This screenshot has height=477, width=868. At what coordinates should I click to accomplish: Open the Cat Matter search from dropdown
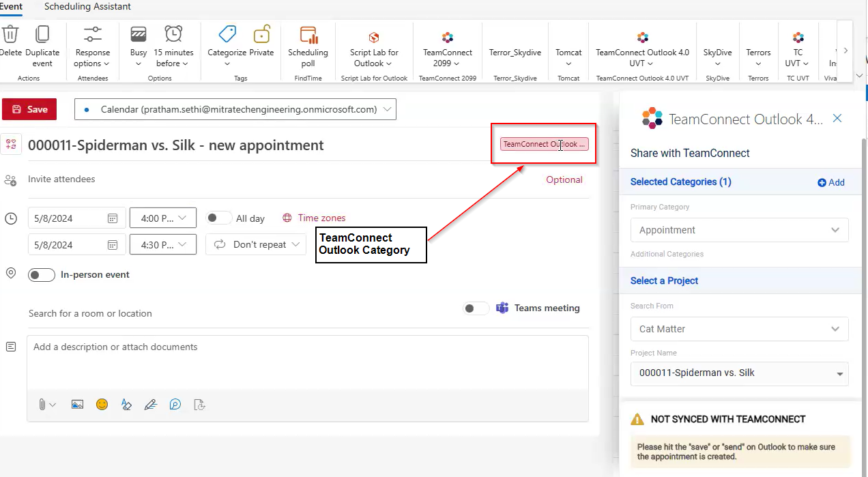[x=739, y=329]
